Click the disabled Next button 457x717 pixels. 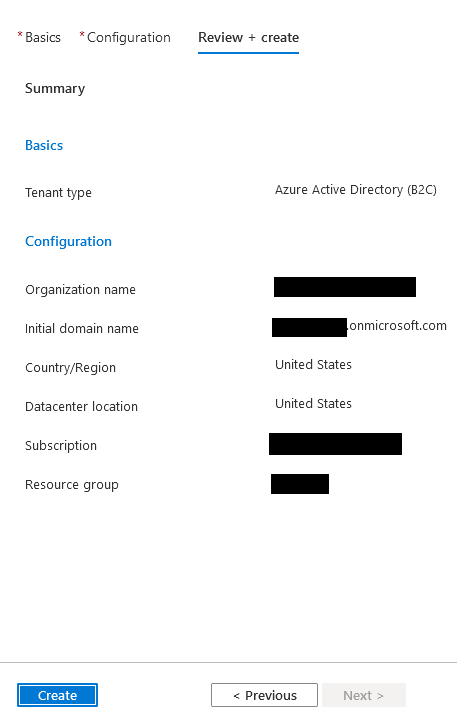pos(364,695)
